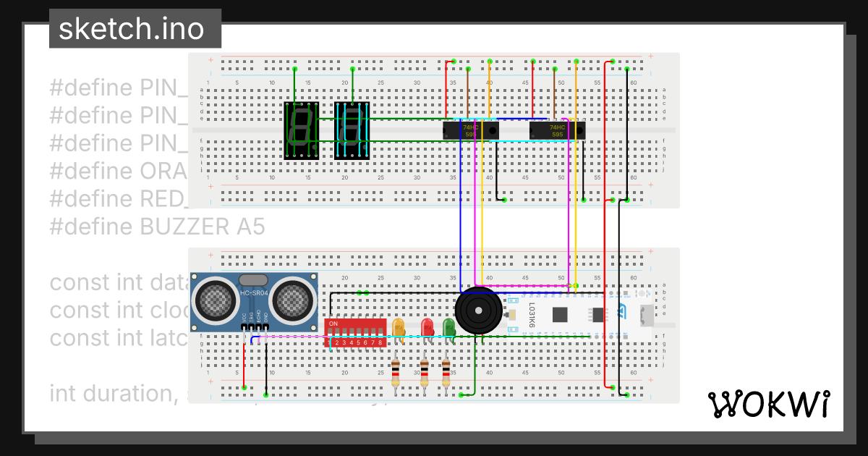Viewport: 868px width, 456px height.
Task: Click the 'const int cloc' code line
Action: (119, 310)
